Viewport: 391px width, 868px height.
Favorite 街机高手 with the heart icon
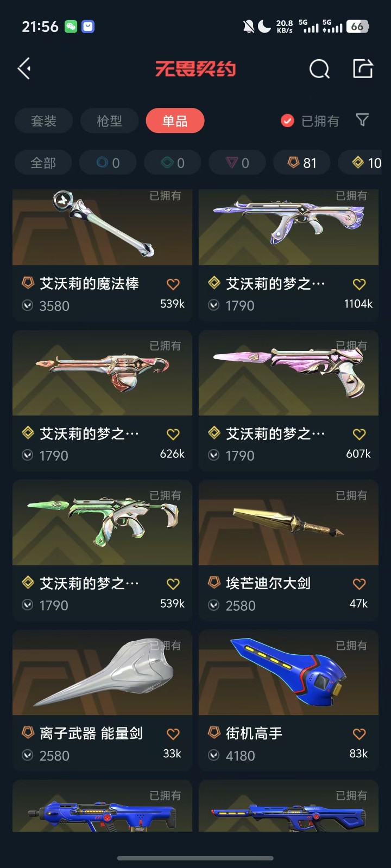click(x=360, y=734)
